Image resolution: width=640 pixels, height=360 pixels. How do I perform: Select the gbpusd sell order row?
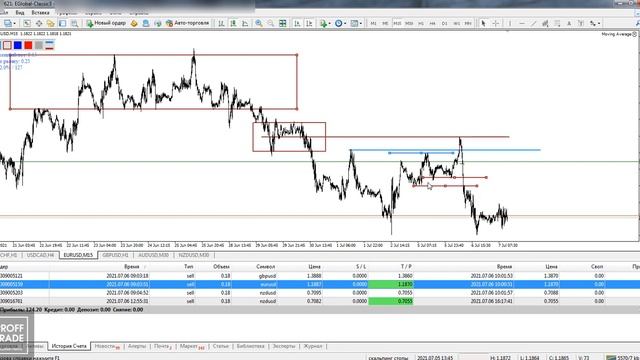point(320,276)
